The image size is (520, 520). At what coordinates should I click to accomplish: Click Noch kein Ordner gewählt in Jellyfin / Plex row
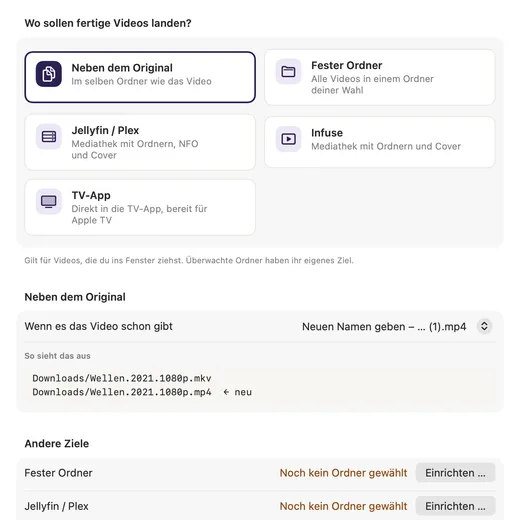click(343, 506)
